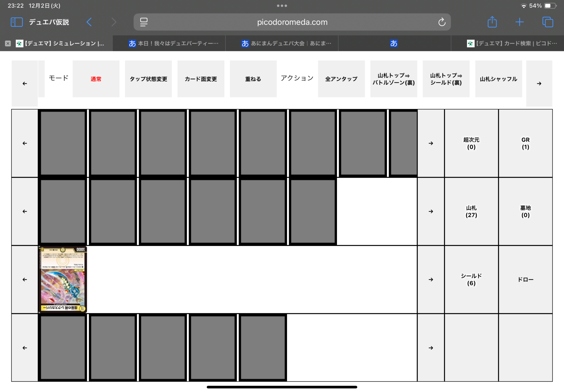
Task: Select 通常 mode
Action: pos(96,79)
